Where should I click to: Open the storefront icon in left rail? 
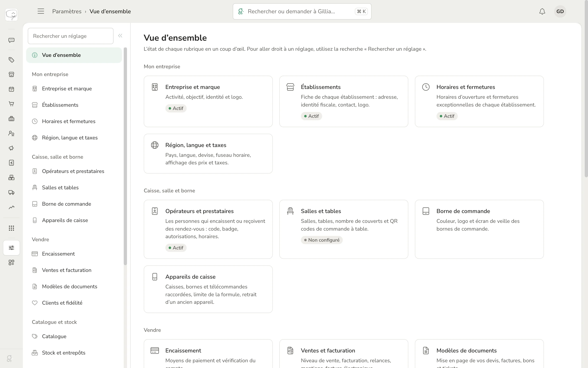click(11, 74)
